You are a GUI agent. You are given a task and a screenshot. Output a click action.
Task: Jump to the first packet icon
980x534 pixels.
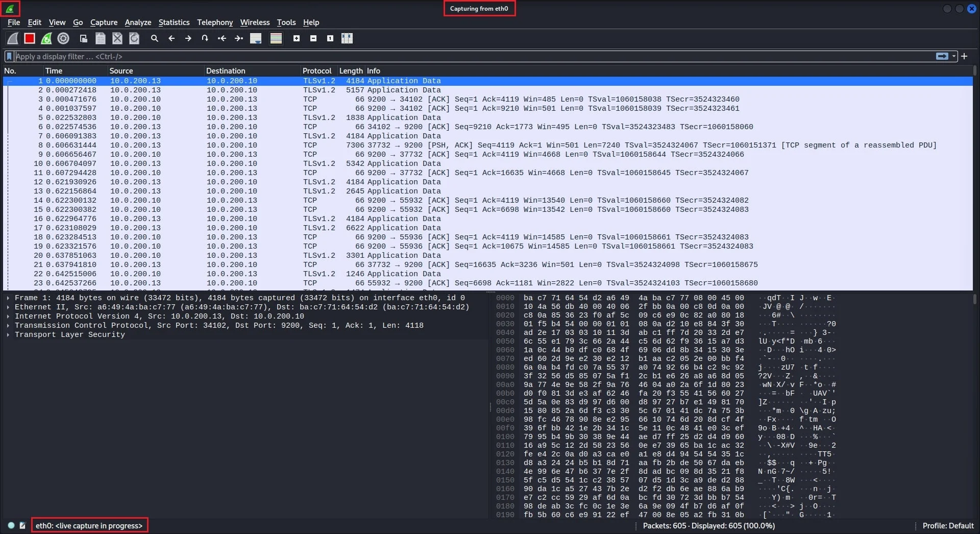point(222,38)
